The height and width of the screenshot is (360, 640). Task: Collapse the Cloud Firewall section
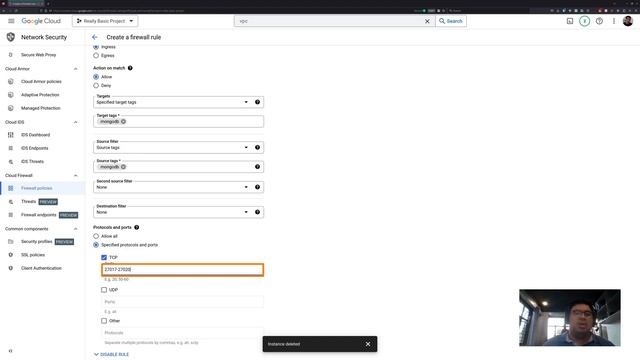pos(76,176)
